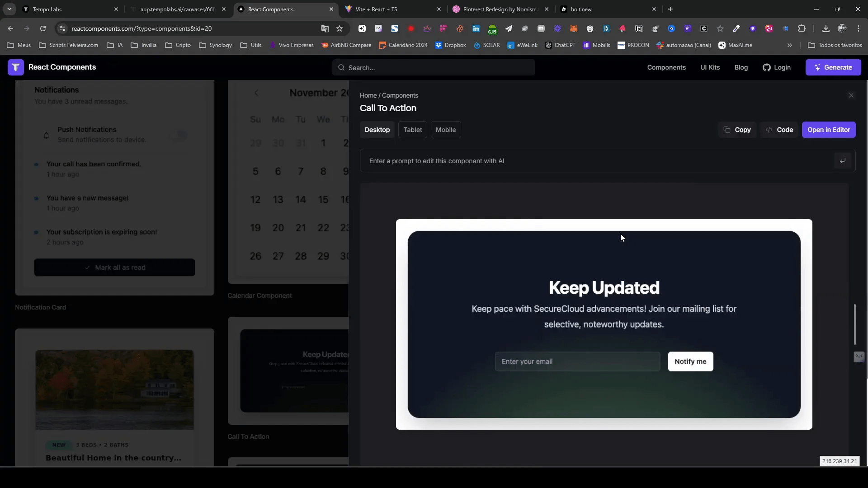The image size is (868, 488).
Task: Click the site information icon in address bar
Action: (62, 28)
